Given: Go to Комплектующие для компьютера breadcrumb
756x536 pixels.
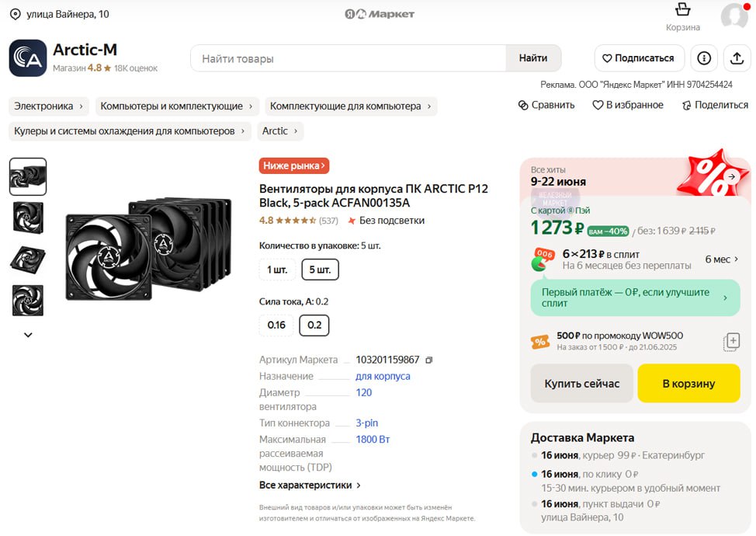Looking at the screenshot, I should click(350, 106).
